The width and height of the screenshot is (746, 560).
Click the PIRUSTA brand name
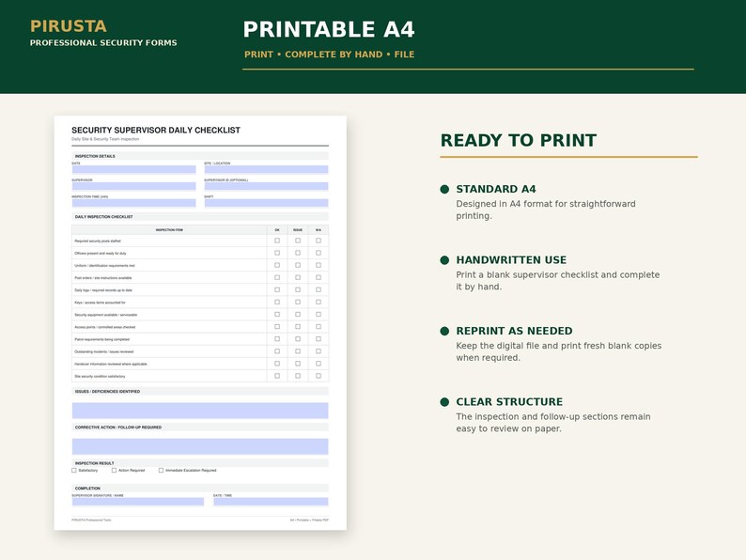coord(69,26)
